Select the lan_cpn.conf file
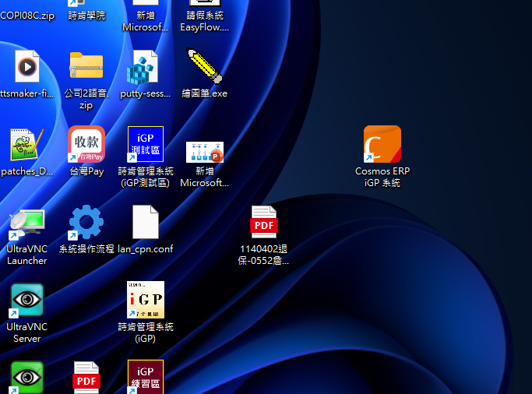Screen dimensions: 532x394 point(146,223)
